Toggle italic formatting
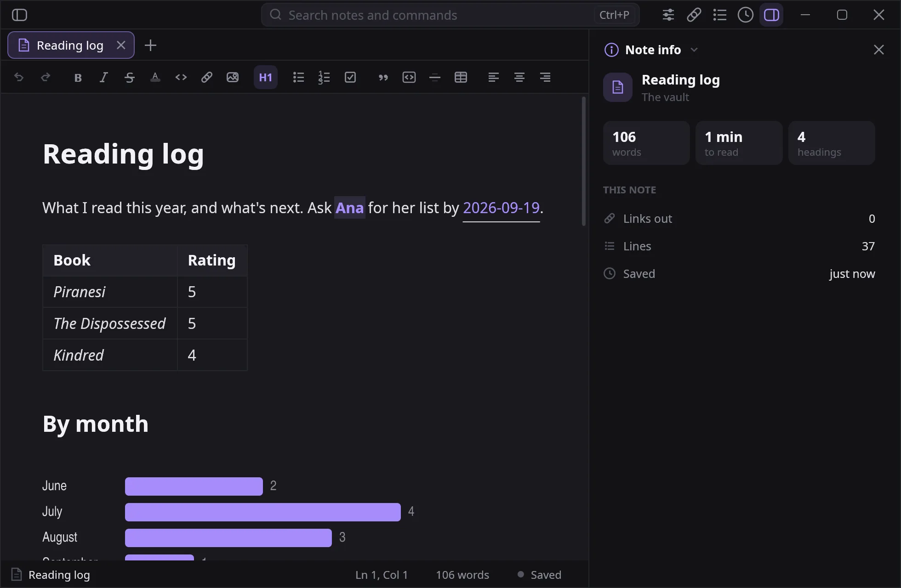901x588 pixels. tap(104, 77)
